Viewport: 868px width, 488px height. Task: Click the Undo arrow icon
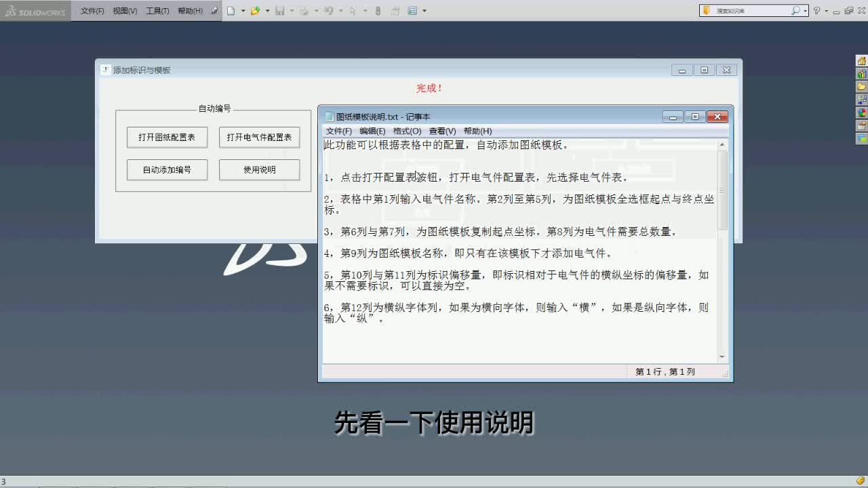(328, 11)
